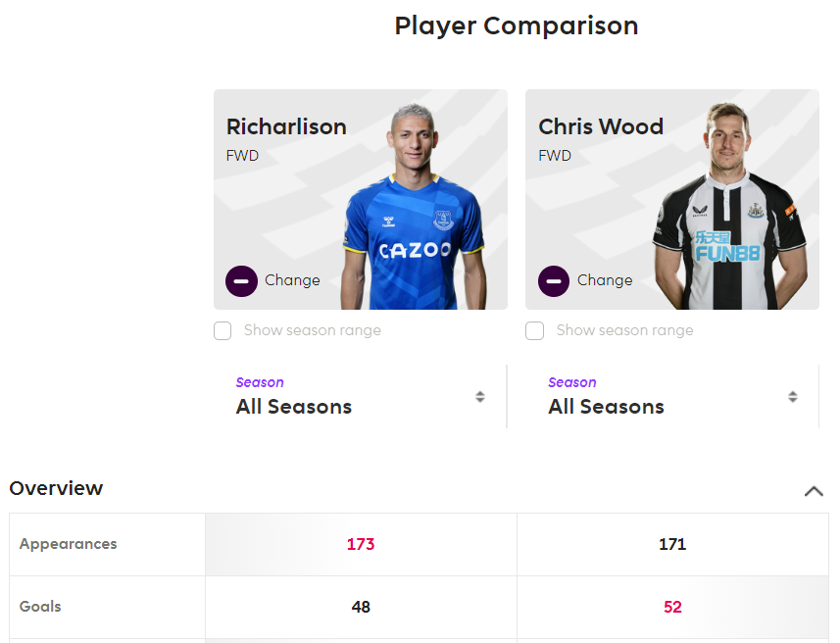The width and height of the screenshot is (840, 643).
Task: Click the Change label for Richarlison
Action: coord(292,280)
